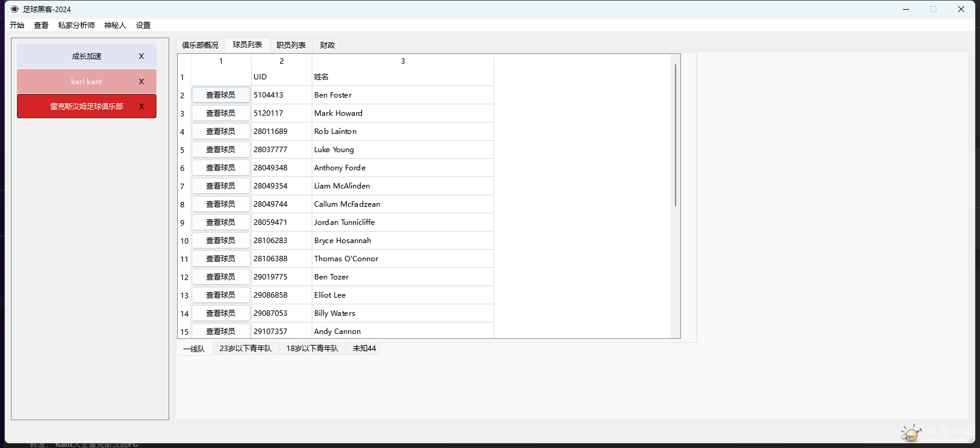Open the 设置 menu
Image resolution: width=980 pixels, height=448 pixels.
pos(143,25)
